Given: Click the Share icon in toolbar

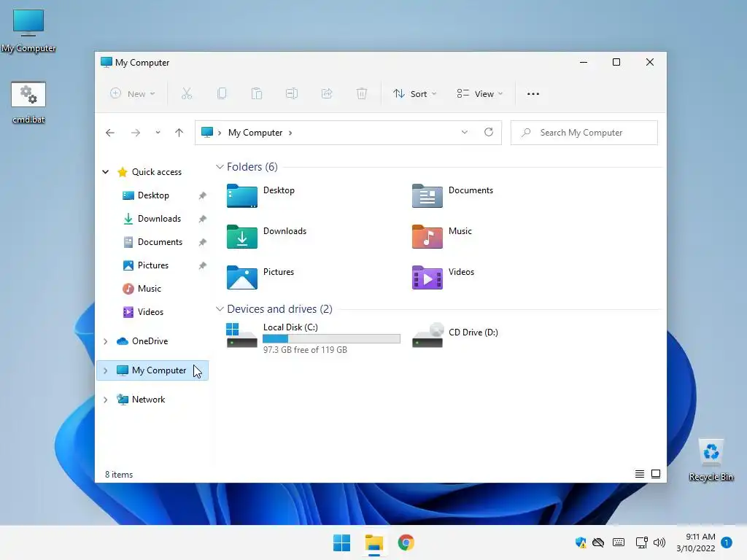Looking at the screenshot, I should 327,94.
